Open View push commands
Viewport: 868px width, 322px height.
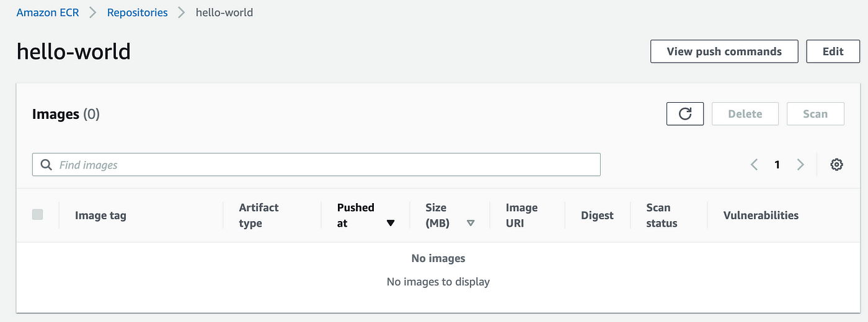(x=724, y=51)
